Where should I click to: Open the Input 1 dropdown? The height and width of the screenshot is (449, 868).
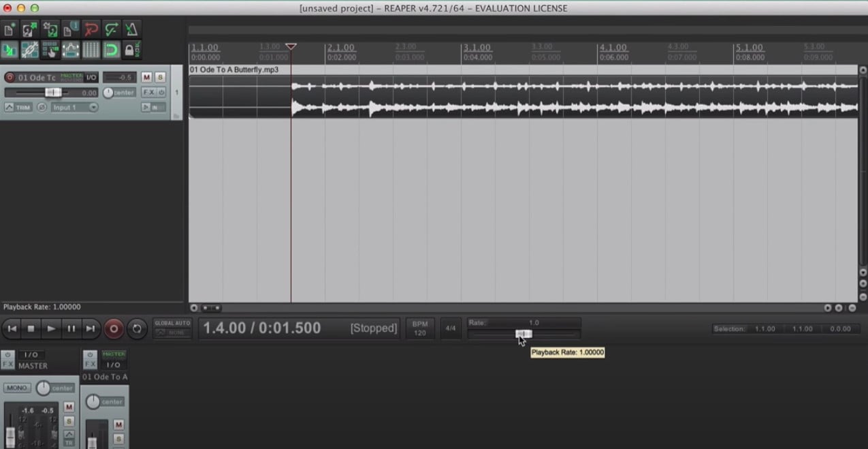(x=75, y=107)
